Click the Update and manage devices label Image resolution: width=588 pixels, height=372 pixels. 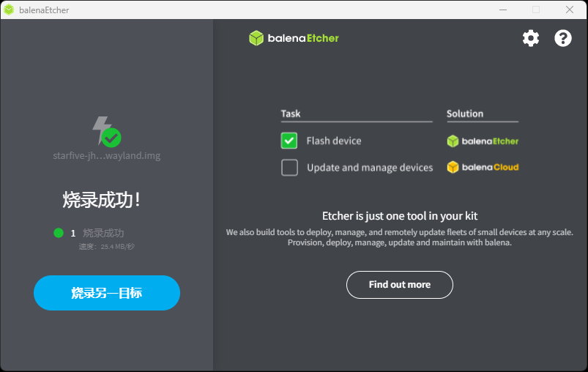click(370, 168)
